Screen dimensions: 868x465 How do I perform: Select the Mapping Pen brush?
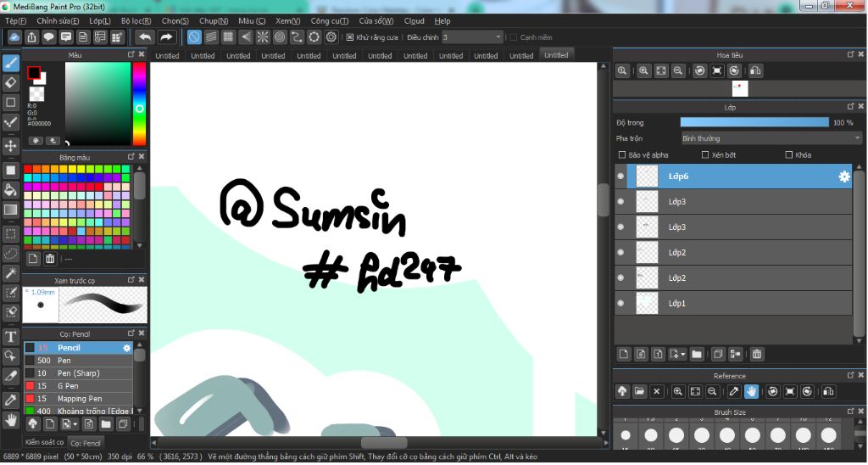pyautogui.click(x=78, y=399)
